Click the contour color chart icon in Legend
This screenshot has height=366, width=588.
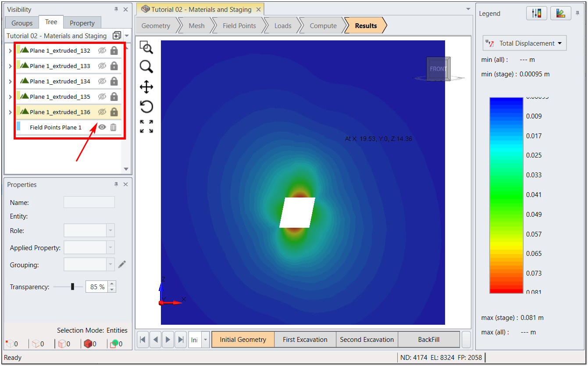point(560,14)
